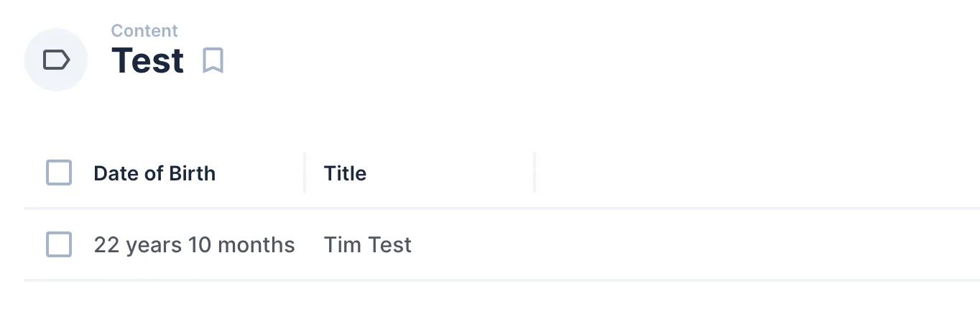Click empty space in the Tim Test row

pos(683,244)
